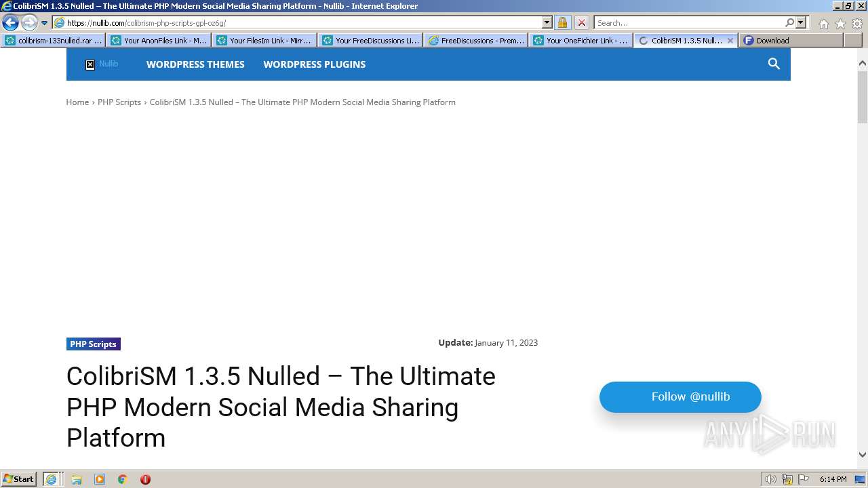Click the Follow @nullib button

coord(680,396)
